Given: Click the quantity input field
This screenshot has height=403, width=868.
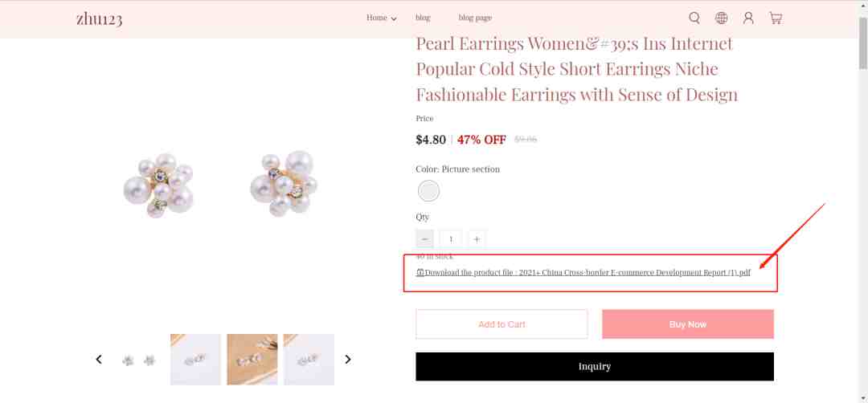Looking at the screenshot, I should (451, 238).
